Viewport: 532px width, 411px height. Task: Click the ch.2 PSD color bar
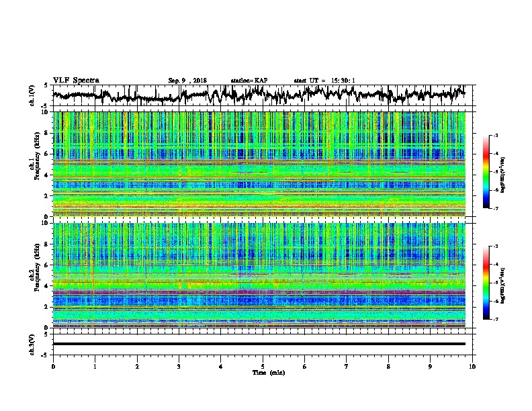pyautogui.click(x=486, y=283)
